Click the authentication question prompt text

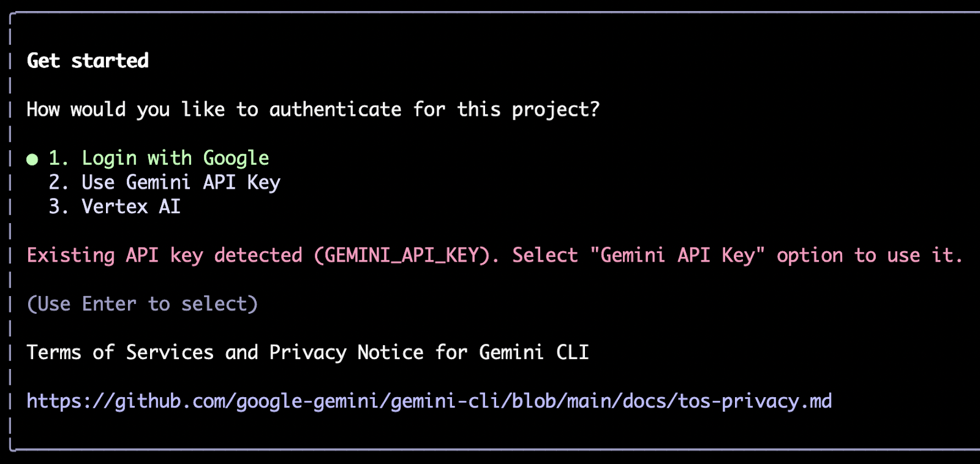312,109
